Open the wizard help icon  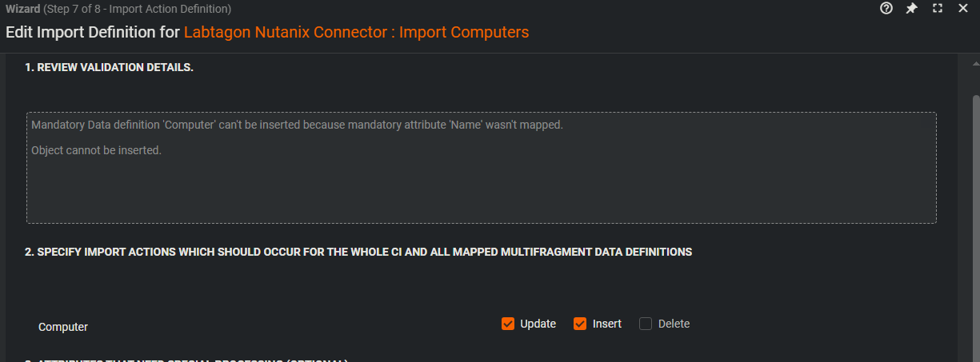pos(886,9)
